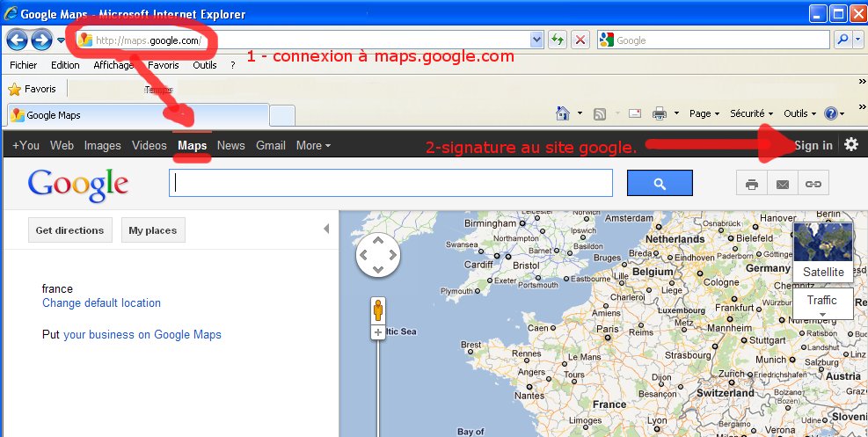Go forward with the browser Forward arrow
868x437 pixels.
click(x=41, y=40)
